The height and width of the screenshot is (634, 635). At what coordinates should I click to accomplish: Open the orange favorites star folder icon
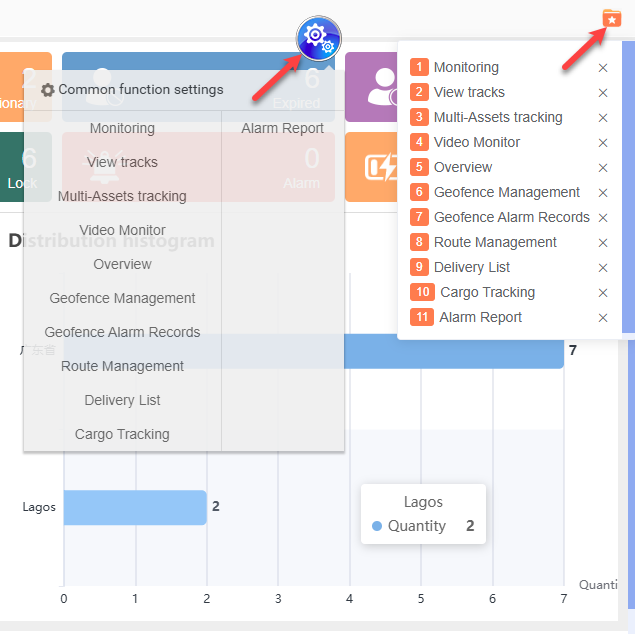(611, 18)
